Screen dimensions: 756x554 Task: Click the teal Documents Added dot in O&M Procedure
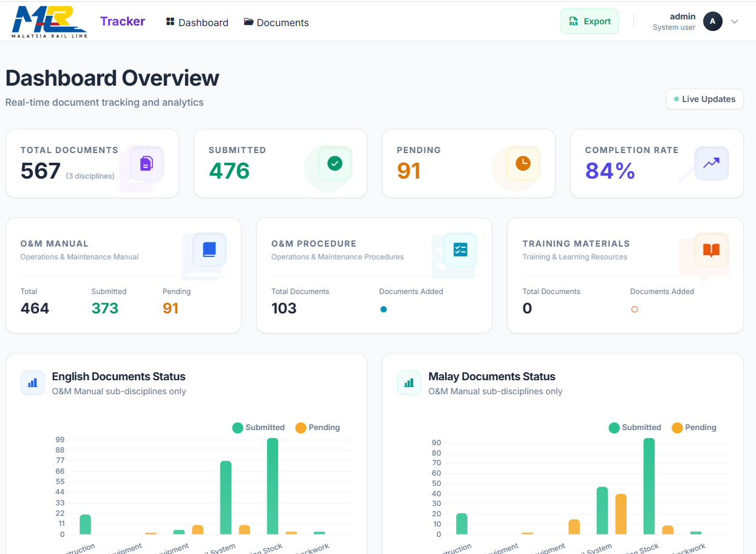tap(383, 309)
